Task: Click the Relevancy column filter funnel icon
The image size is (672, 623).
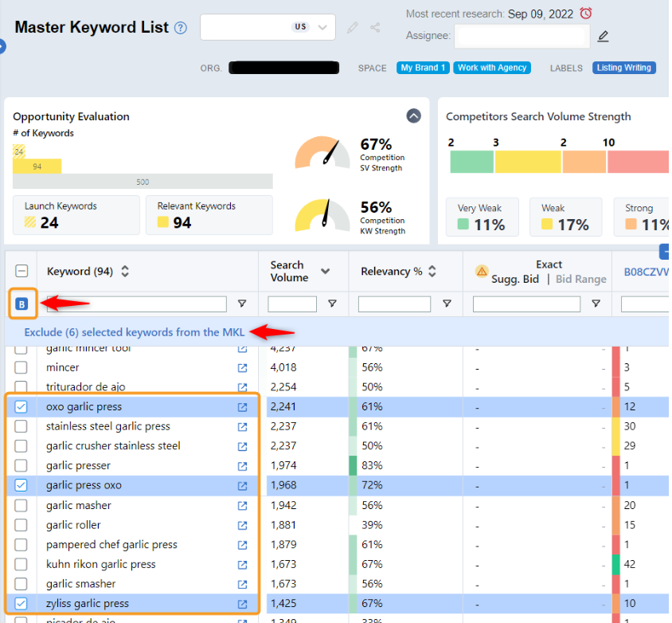Action: tap(447, 304)
